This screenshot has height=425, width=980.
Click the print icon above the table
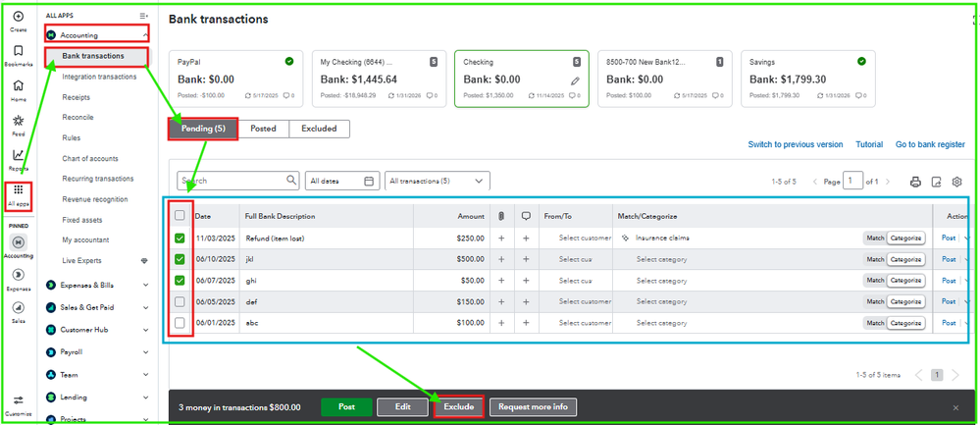[915, 182]
